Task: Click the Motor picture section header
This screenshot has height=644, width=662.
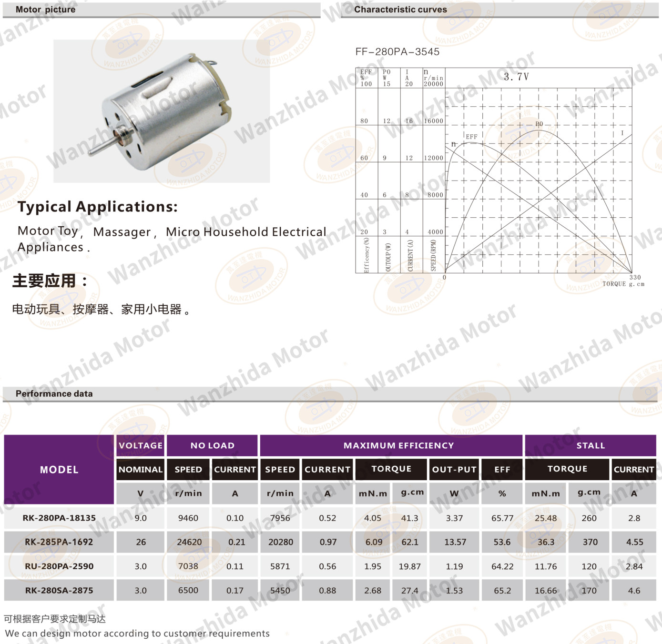Action: pos(46,10)
